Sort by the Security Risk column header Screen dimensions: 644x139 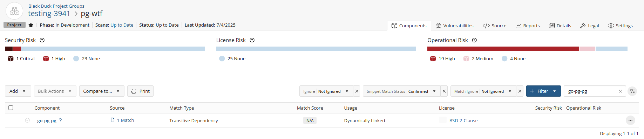tap(548, 108)
